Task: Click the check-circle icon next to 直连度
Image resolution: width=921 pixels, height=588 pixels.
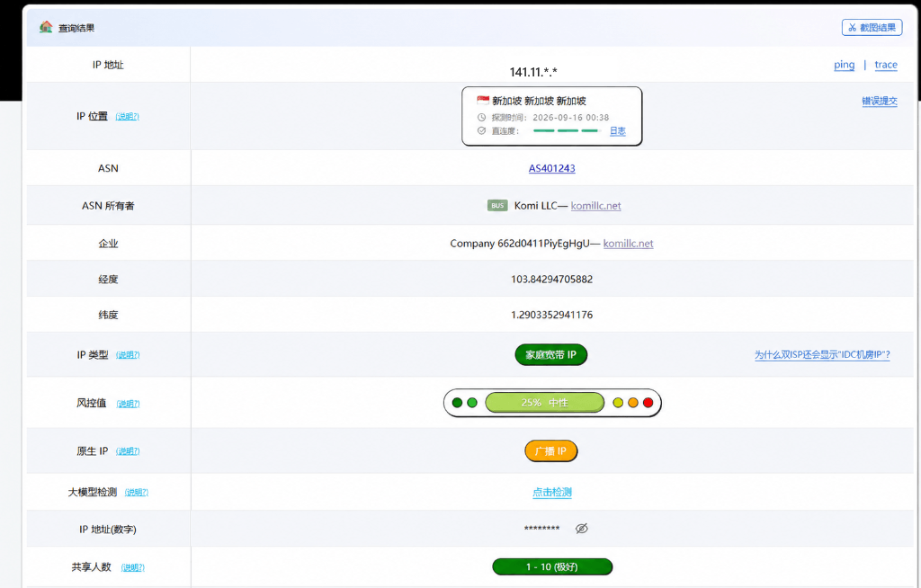Action: [482, 130]
